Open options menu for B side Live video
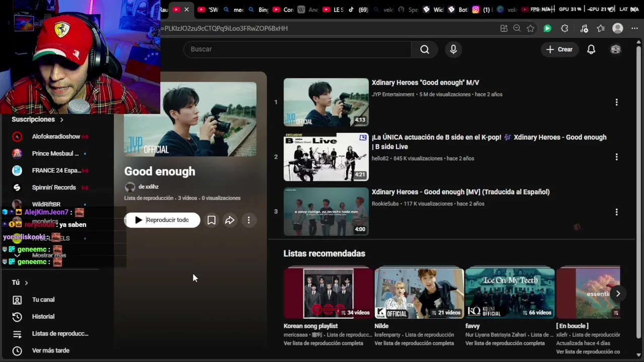 tap(616, 157)
